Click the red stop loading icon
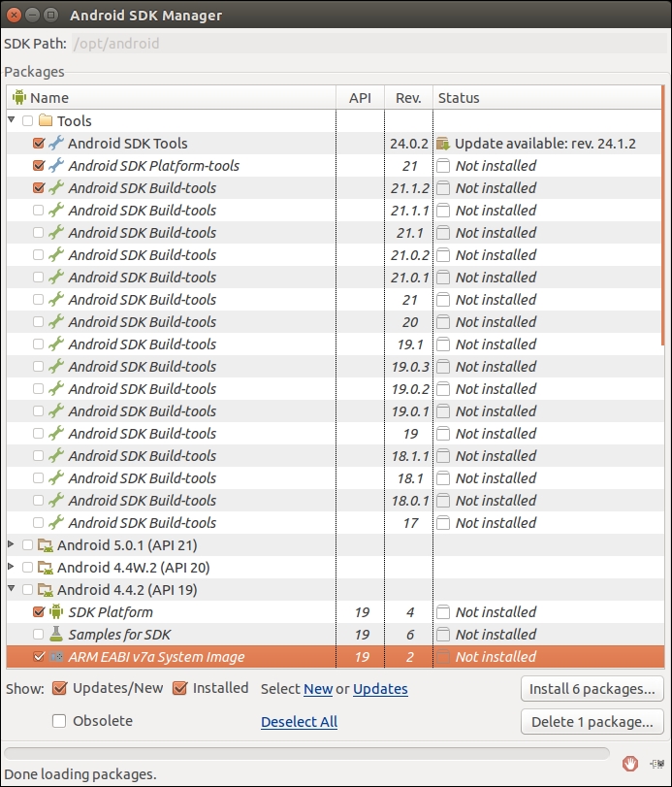 click(630, 763)
